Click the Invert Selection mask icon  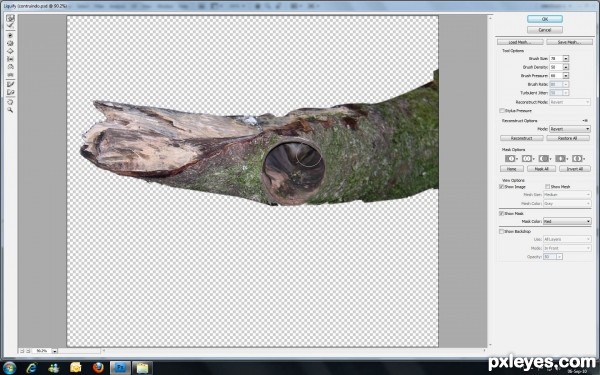(x=578, y=158)
